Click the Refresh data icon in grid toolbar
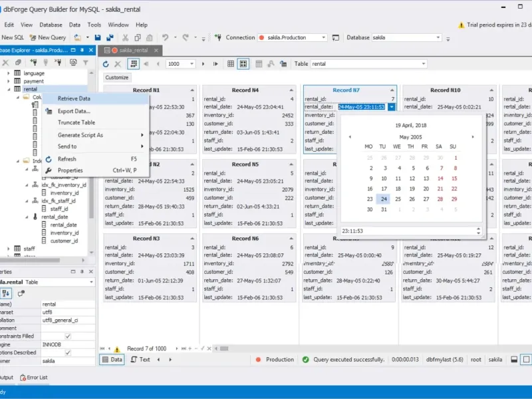This screenshot has width=532, height=399. click(x=105, y=64)
